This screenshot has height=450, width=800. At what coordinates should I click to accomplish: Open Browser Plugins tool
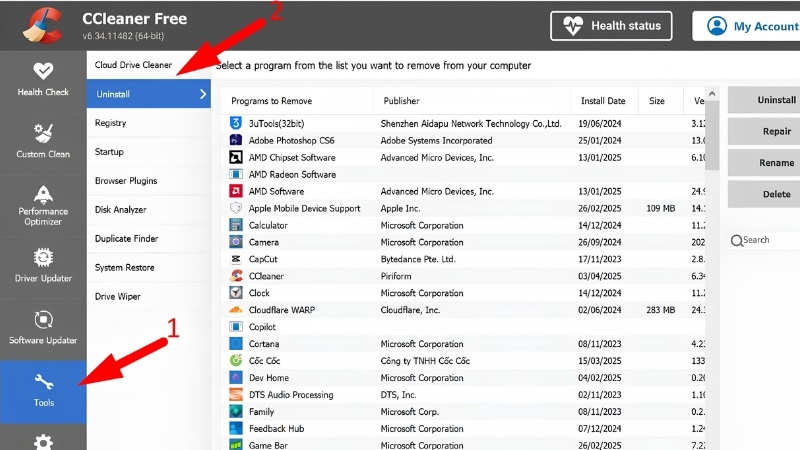coord(148,181)
